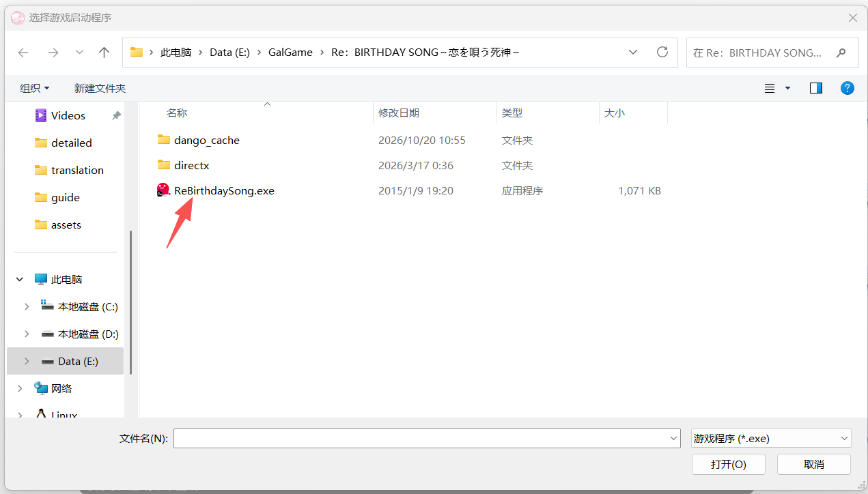Go up one folder level
This screenshot has width=868, height=494.
[x=104, y=53]
